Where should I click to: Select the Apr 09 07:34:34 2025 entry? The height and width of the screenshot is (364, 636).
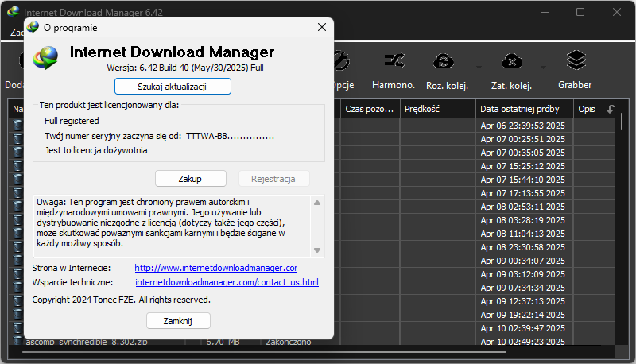(x=523, y=288)
